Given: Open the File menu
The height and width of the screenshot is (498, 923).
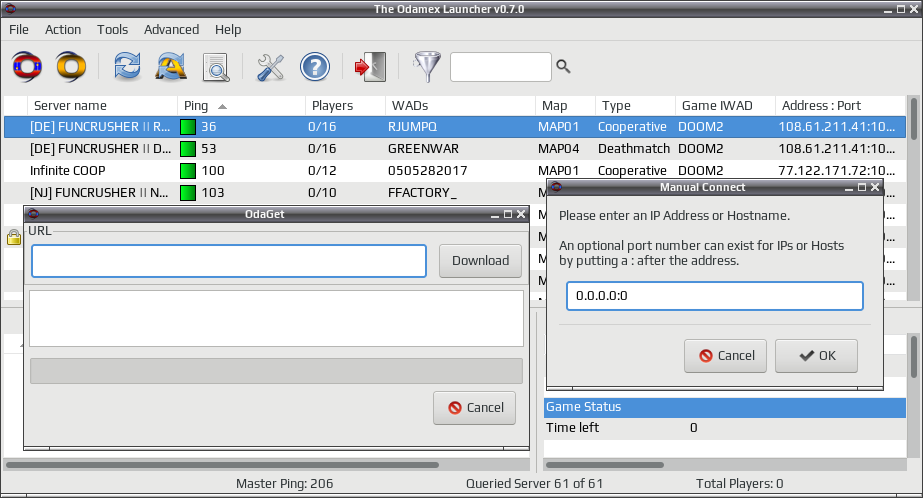Looking at the screenshot, I should (x=19, y=29).
